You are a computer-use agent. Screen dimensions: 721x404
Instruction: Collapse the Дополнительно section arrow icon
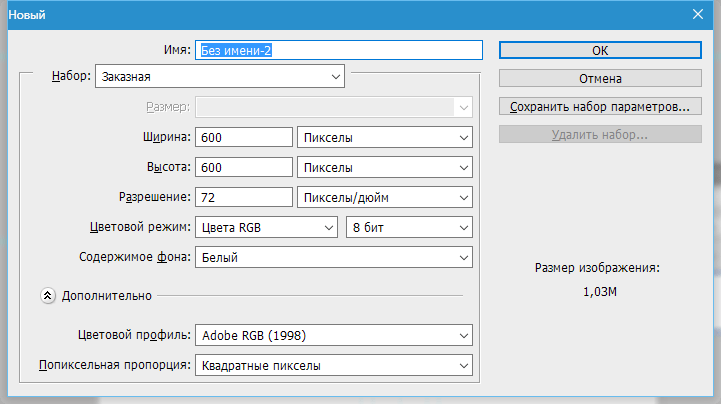tap(48, 296)
